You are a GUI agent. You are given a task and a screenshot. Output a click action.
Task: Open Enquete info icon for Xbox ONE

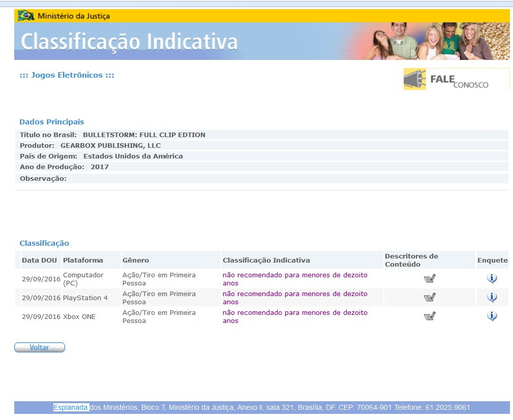(492, 316)
